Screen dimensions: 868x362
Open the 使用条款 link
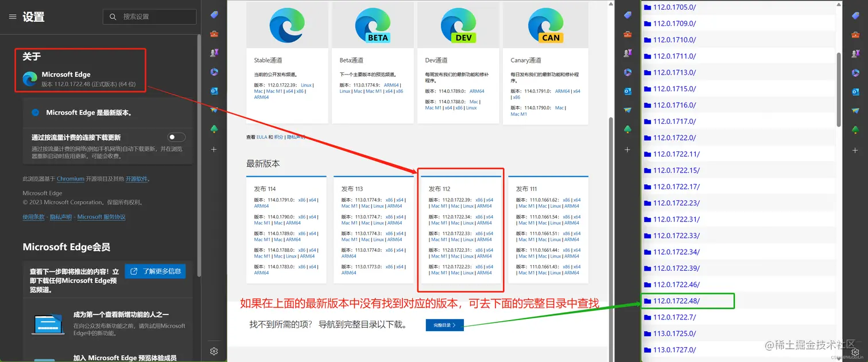point(33,217)
